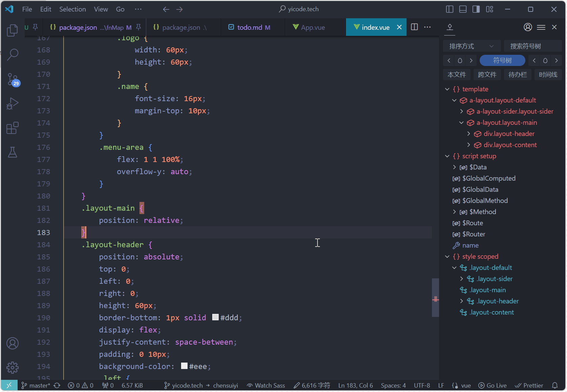The image size is (567, 392).
Task: Click the editor vertical scrollbar thumb
Action: pyautogui.click(x=435, y=298)
